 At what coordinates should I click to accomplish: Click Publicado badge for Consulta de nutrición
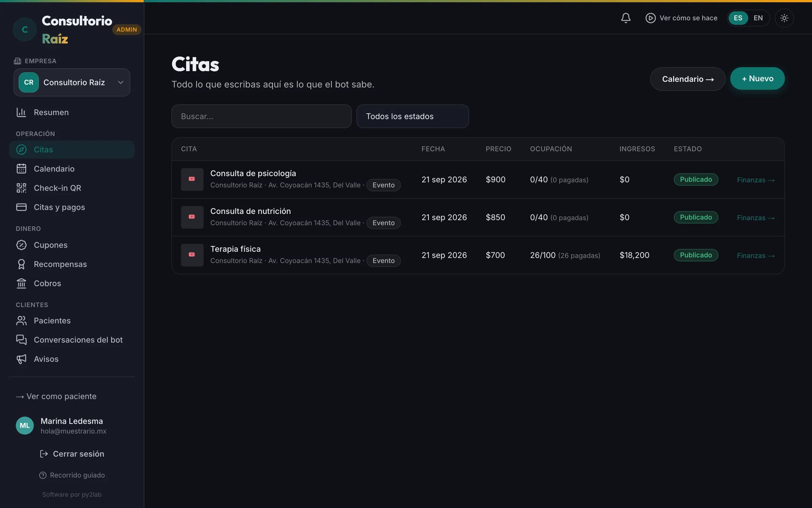click(696, 217)
